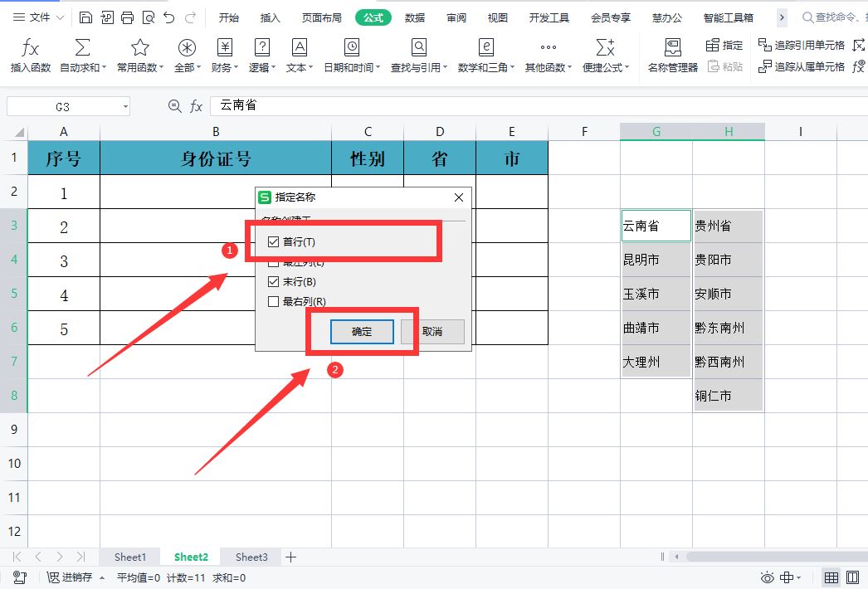Click the Insert Function (插入函数) icon
Viewport: 868px width, 589px height.
(x=30, y=48)
